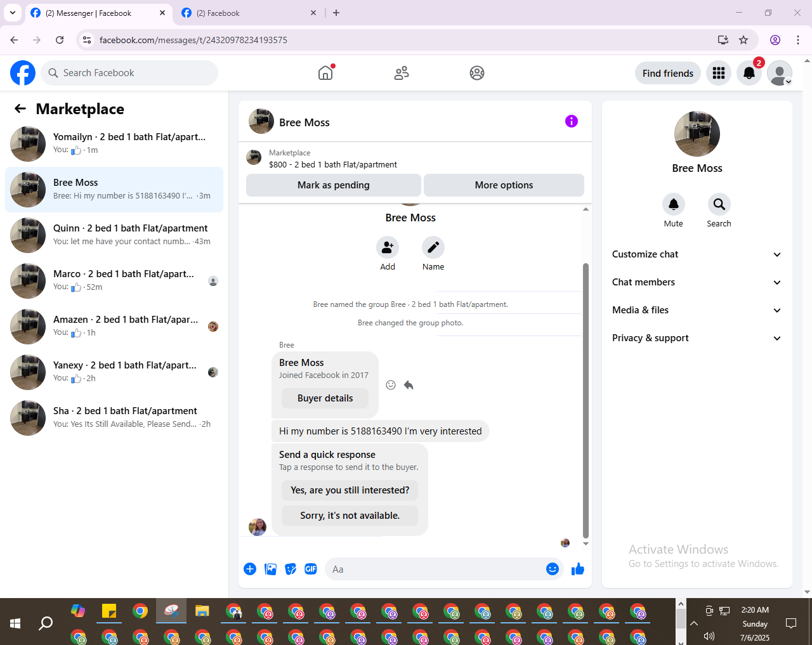Open the Marco conversation

click(114, 281)
